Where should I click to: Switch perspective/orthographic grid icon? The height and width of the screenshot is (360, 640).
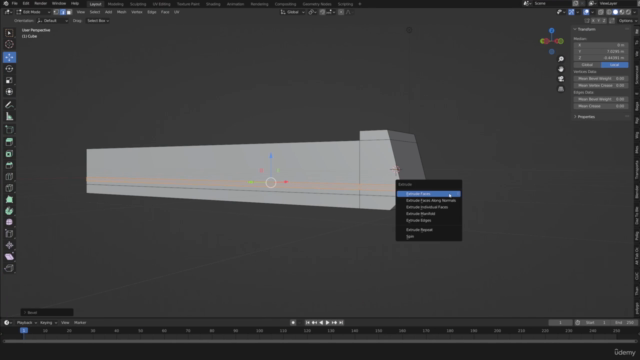561,89
